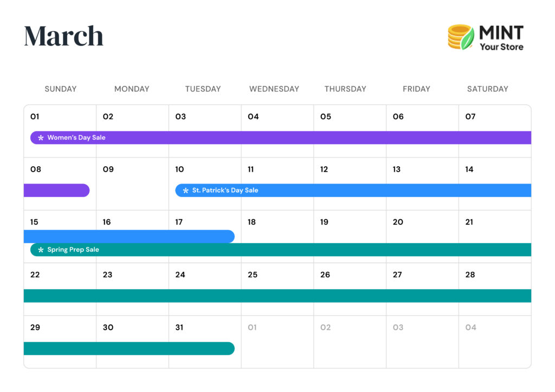Click the asterisk icon on Spring Prep Sale
555x392 pixels.
(x=41, y=250)
